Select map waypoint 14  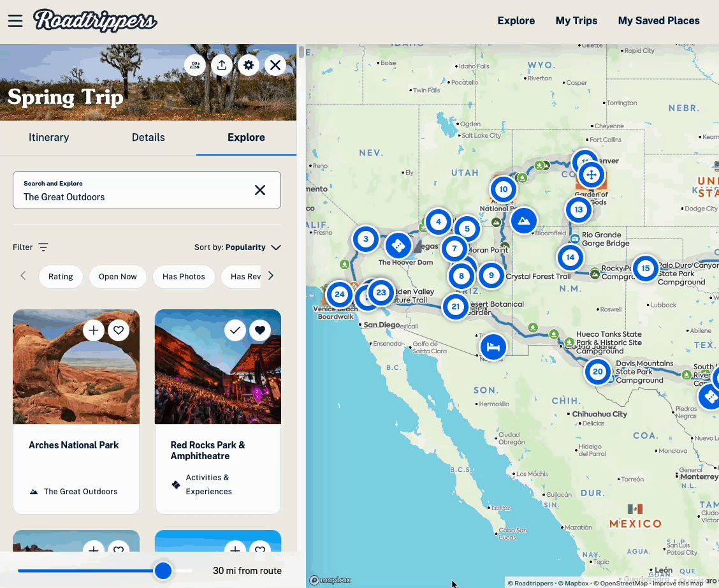[x=570, y=257]
